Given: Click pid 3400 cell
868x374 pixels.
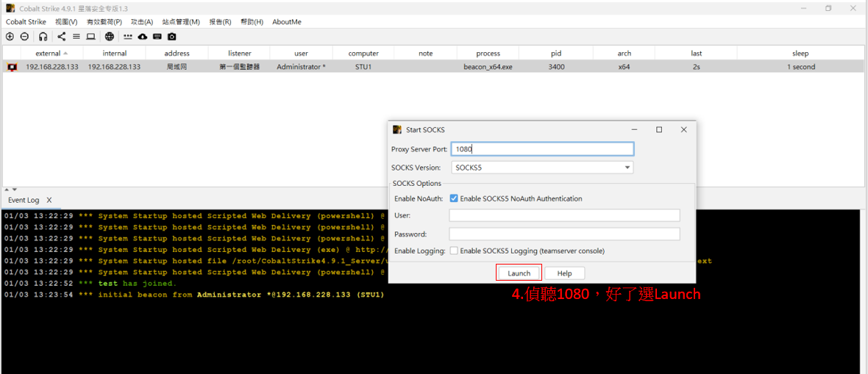Looking at the screenshot, I should coord(556,67).
